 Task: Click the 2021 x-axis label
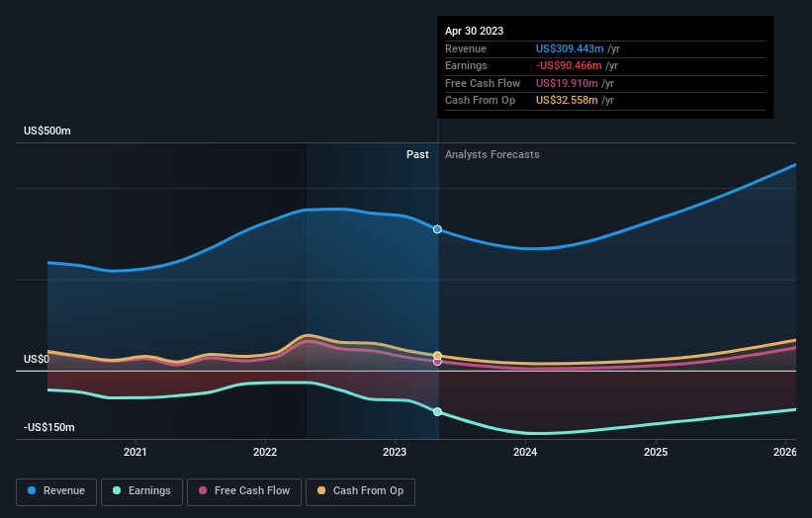point(135,453)
